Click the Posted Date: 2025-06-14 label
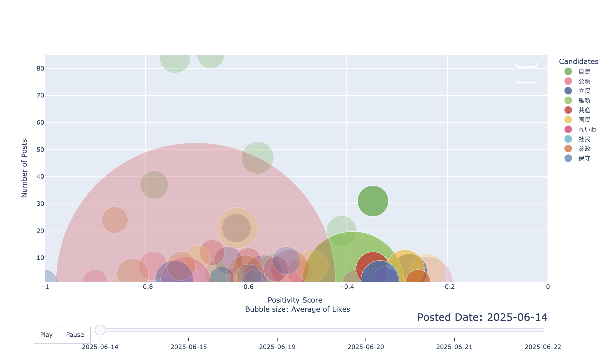Screen dimensions: 610x364 point(482,317)
